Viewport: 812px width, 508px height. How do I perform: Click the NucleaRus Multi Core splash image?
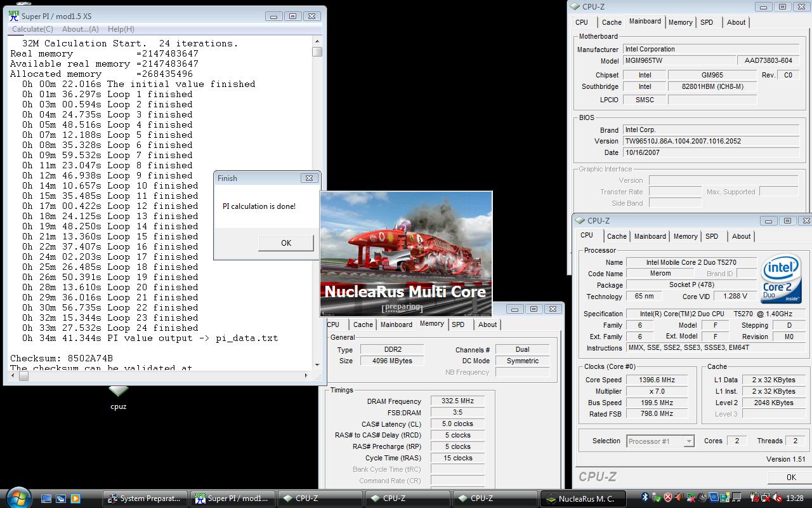coord(405,253)
